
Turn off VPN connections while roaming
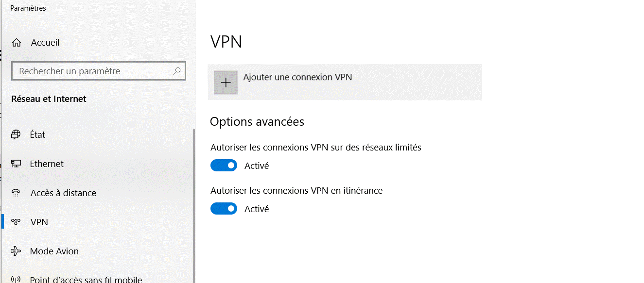pyautogui.click(x=224, y=208)
